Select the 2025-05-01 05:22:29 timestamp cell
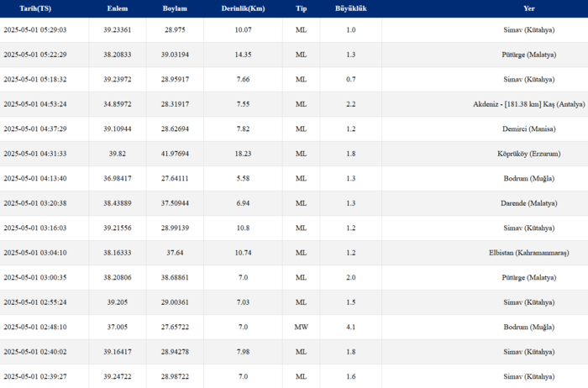The width and height of the screenshot is (588, 388). pyautogui.click(x=35, y=55)
